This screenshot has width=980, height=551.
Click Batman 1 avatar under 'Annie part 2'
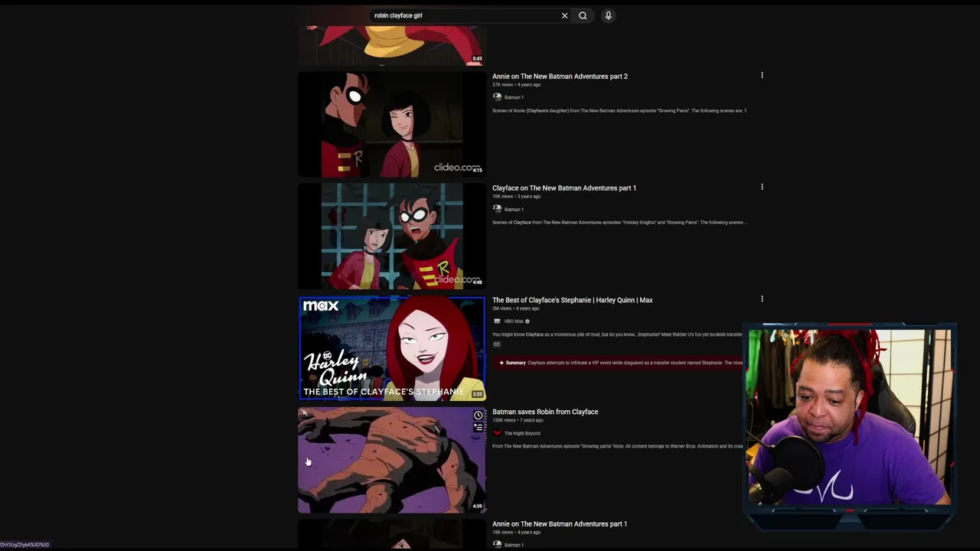497,97
